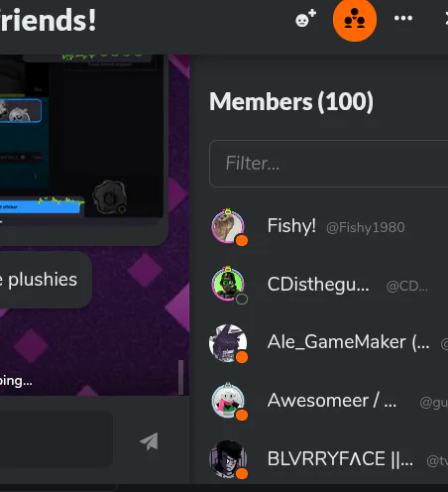Toggle the orange members list button
The height and width of the screenshot is (492, 448).
pyautogui.click(x=355, y=20)
